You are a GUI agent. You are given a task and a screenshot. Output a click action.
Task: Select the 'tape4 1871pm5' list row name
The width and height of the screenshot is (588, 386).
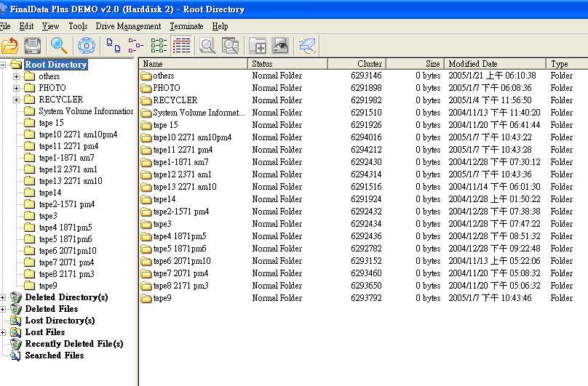[180, 236]
